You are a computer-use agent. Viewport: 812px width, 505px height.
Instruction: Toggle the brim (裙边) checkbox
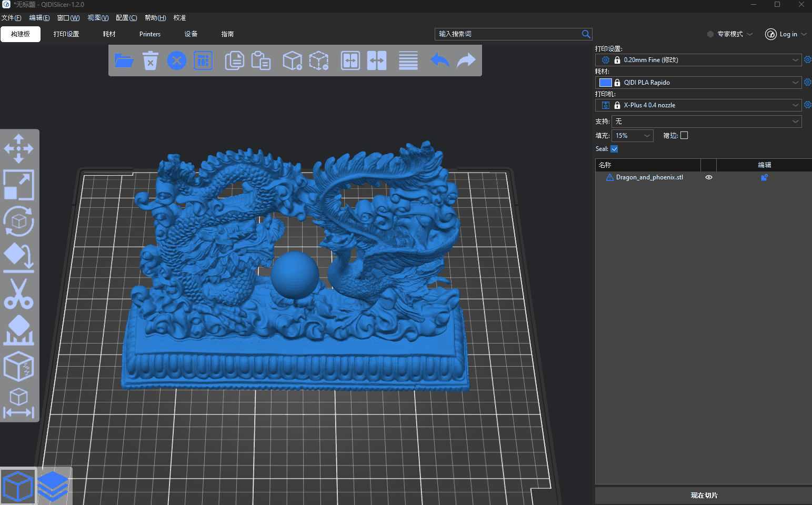coord(684,135)
